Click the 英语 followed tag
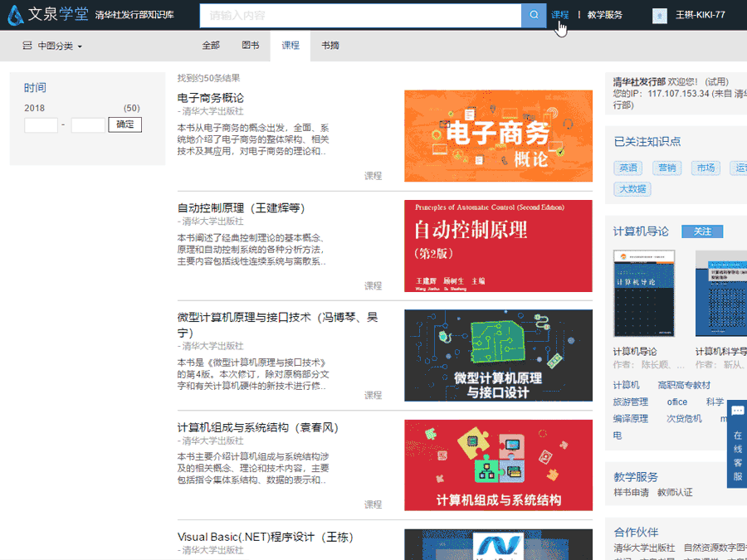Viewport: 747px width, 560px height. [628, 168]
